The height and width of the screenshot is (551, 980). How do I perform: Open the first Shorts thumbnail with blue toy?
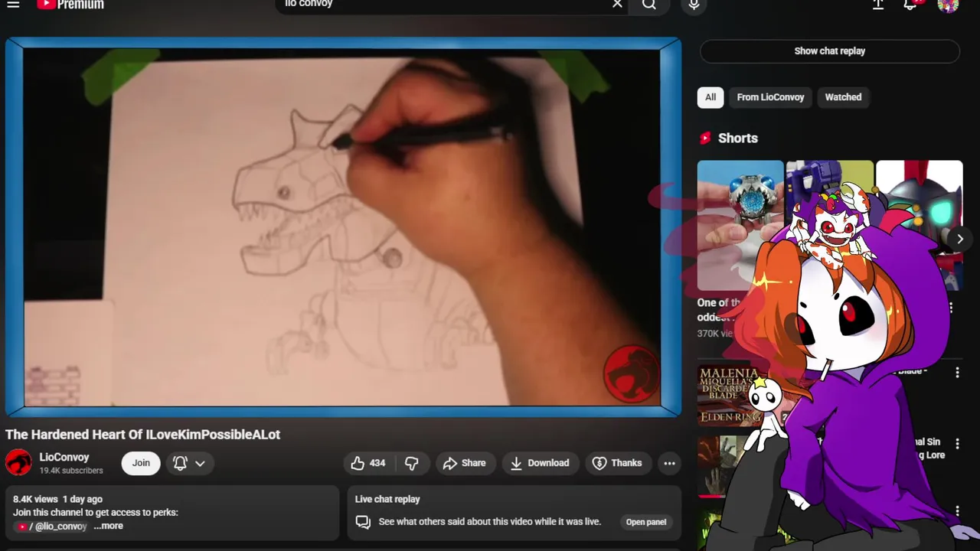[740, 225]
